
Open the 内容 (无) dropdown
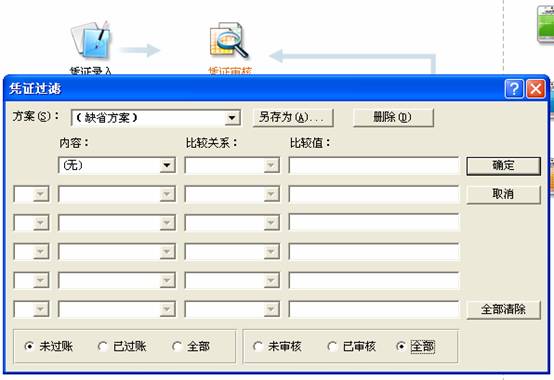pyautogui.click(x=167, y=165)
